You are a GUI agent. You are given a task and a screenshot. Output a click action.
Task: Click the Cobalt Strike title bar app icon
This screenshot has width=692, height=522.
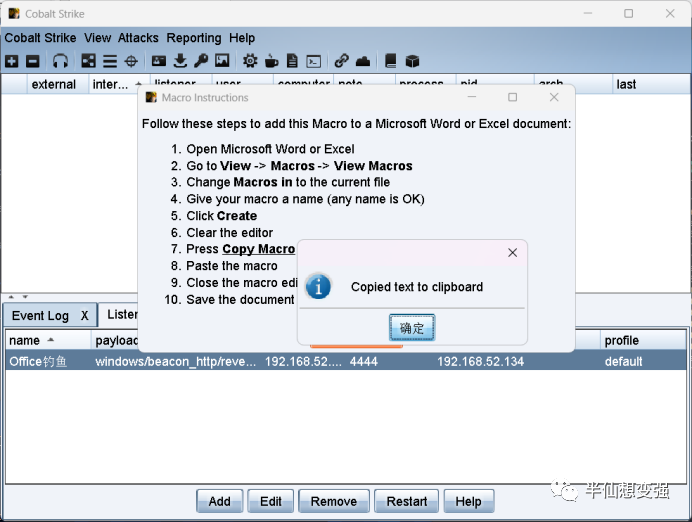point(14,14)
